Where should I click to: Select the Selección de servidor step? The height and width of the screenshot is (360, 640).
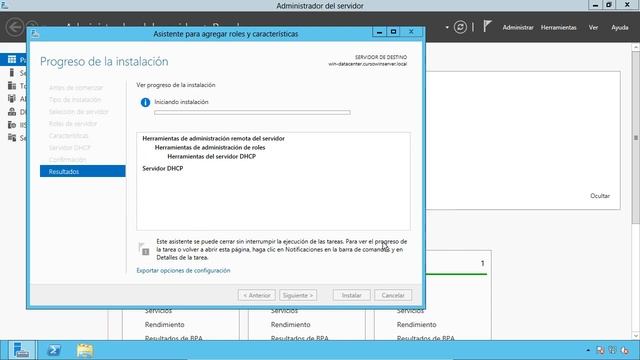(78, 112)
